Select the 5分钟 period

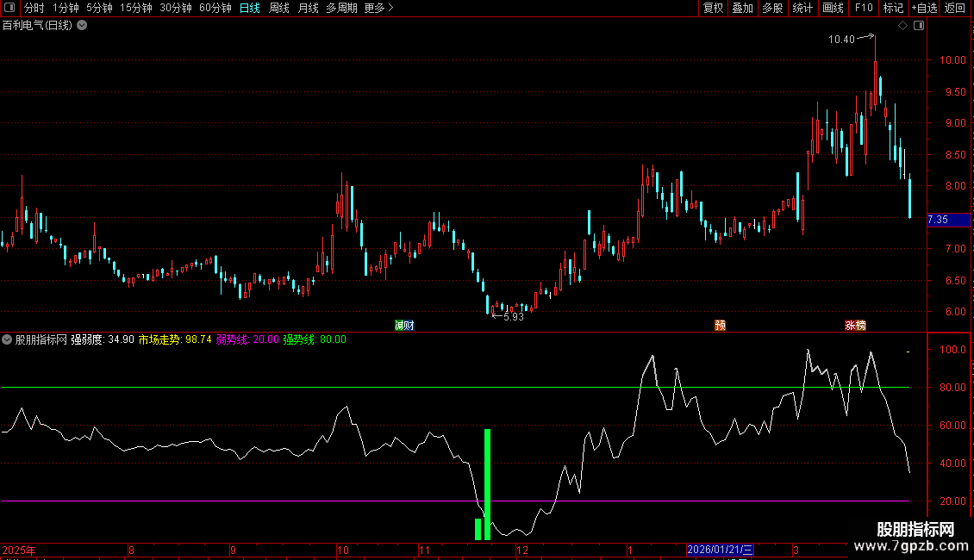[x=99, y=8]
